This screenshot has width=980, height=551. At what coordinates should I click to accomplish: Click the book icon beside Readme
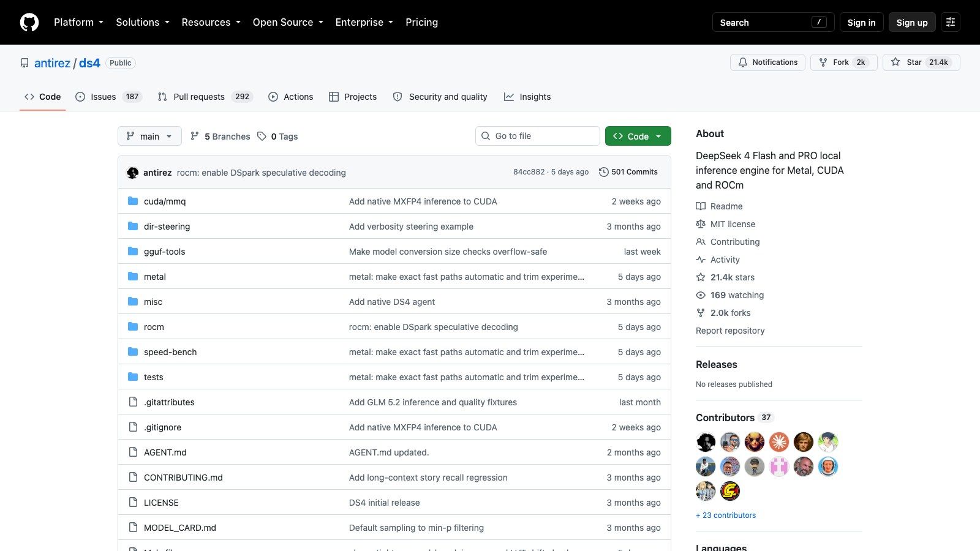point(701,206)
